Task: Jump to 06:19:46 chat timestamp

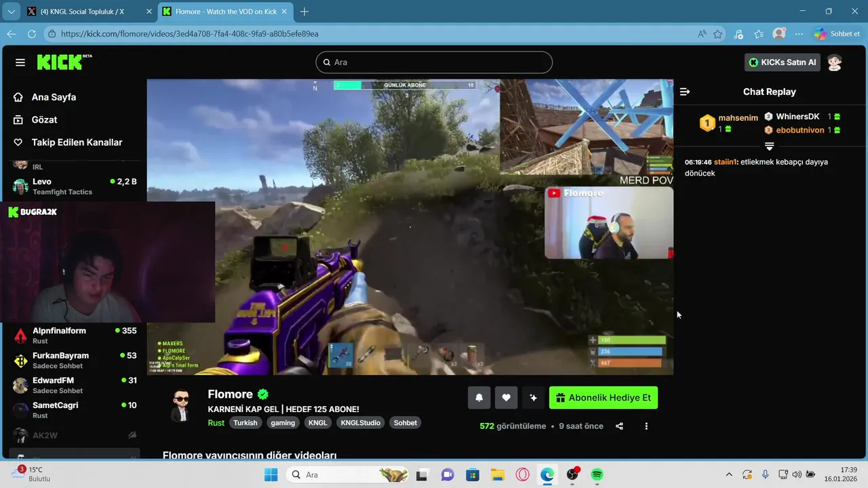Action: click(x=698, y=162)
